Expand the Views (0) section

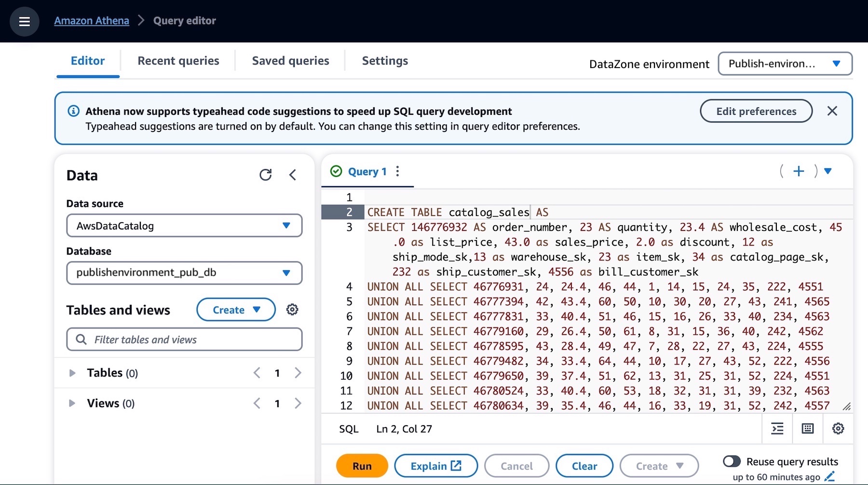72,403
